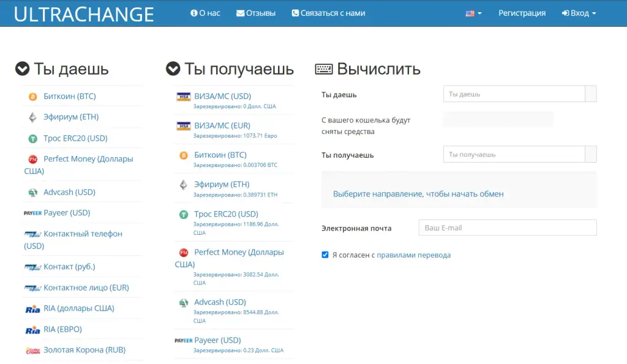627x364 pixels.
Task: Collapse the Ты даешь section chevron
Action: (x=23, y=69)
